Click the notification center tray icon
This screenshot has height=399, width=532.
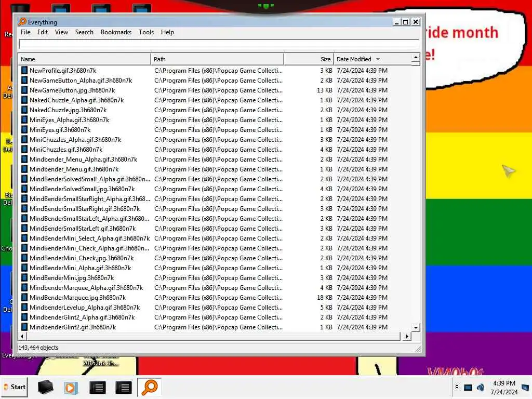pyautogui.click(x=525, y=387)
